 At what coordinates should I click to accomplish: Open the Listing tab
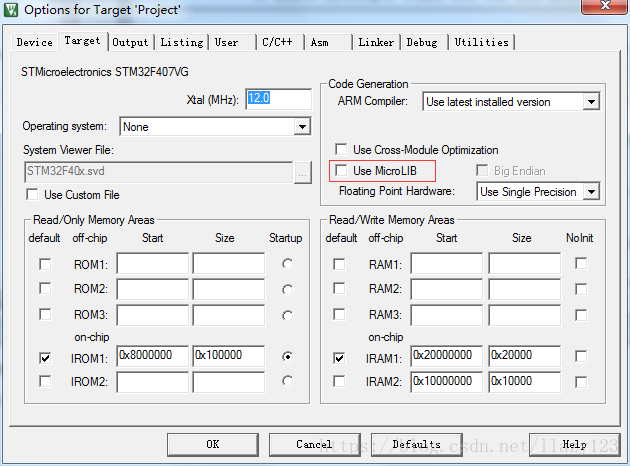(182, 42)
